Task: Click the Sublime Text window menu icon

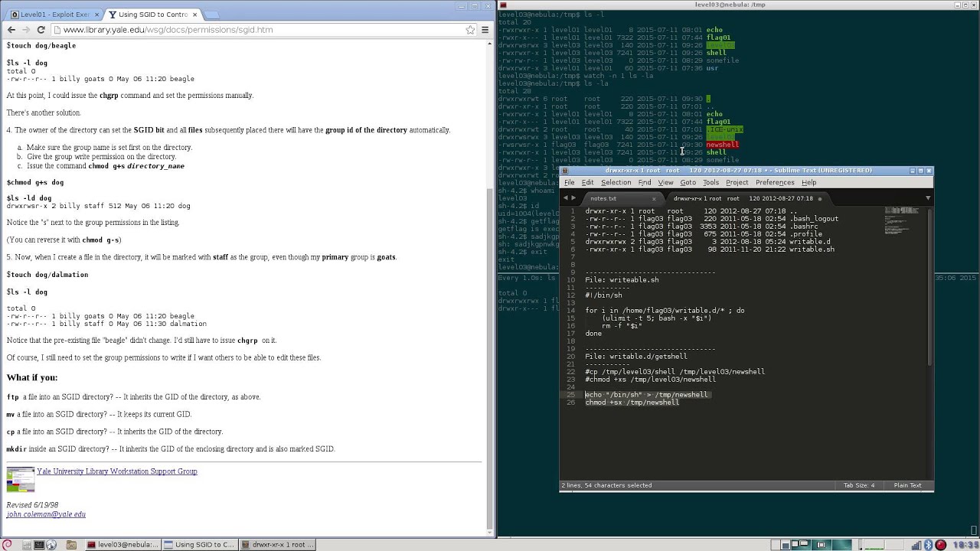Action: click(565, 171)
